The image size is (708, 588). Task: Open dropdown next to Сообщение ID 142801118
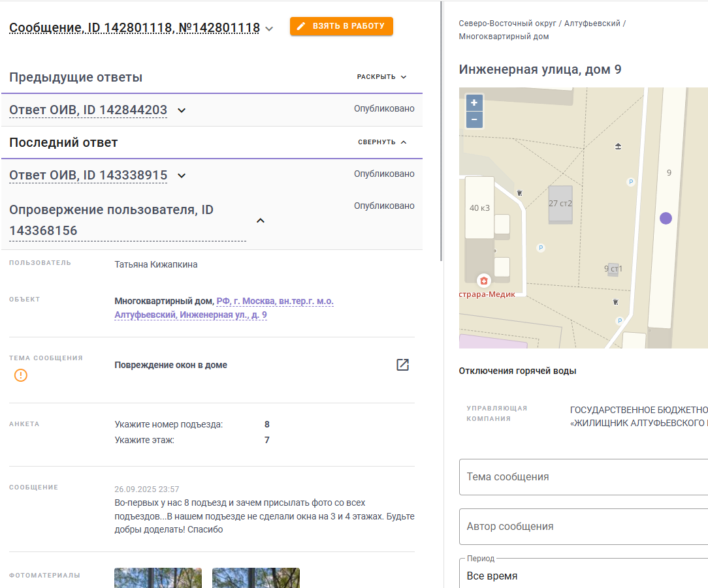(269, 29)
